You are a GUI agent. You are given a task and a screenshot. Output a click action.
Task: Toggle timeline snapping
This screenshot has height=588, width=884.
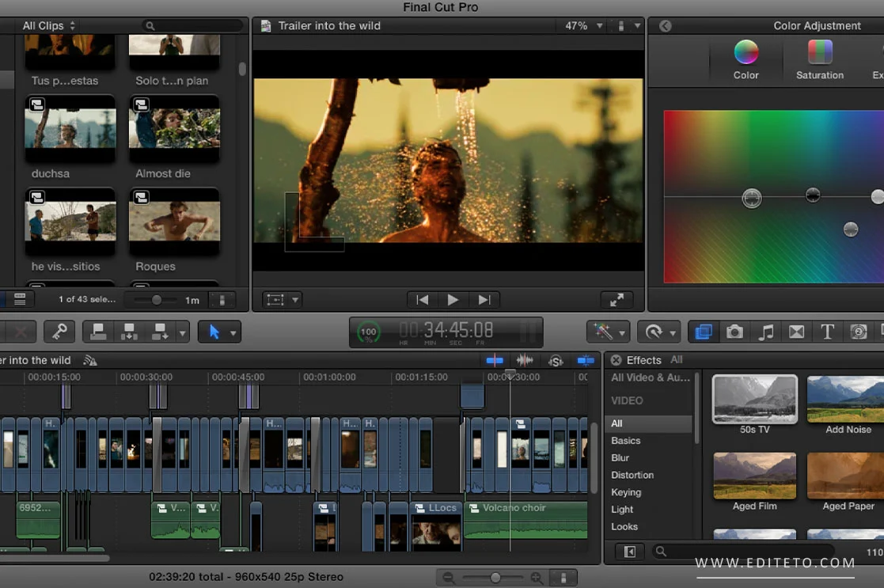coord(585,360)
